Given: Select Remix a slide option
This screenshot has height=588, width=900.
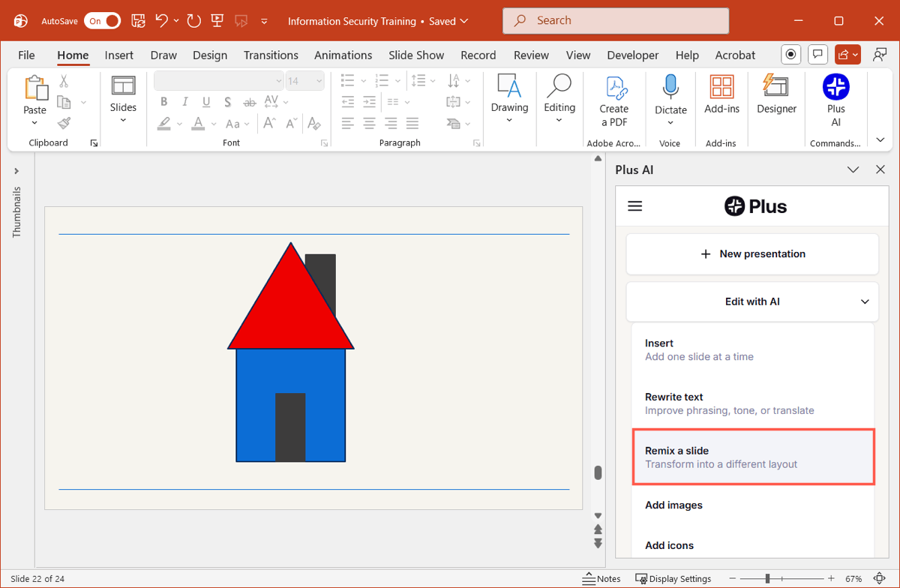Looking at the screenshot, I should [x=753, y=457].
